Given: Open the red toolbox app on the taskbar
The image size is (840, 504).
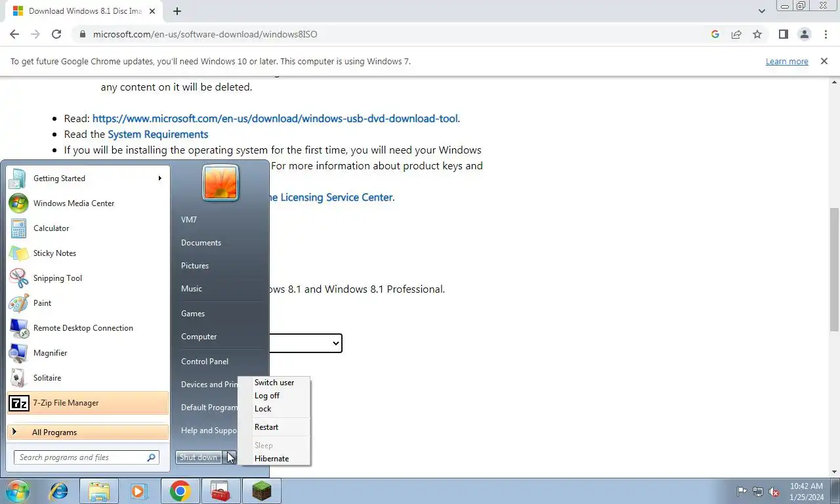Looking at the screenshot, I should pos(220,491).
